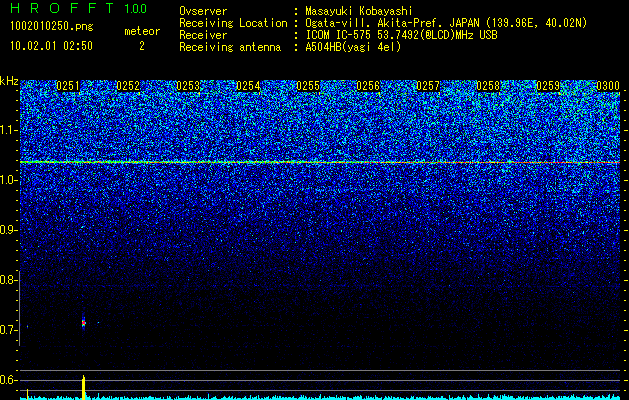629x400 pixels.
Task: Click the 0300 time marker
Action: 608,86
